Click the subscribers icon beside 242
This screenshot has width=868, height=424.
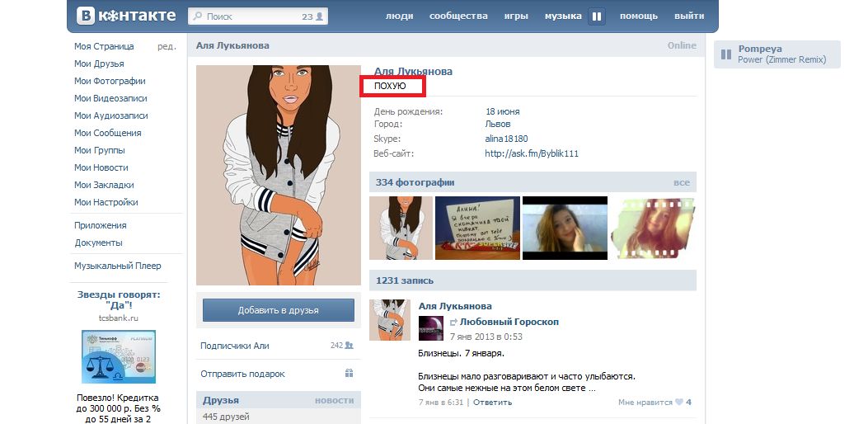pos(349,346)
